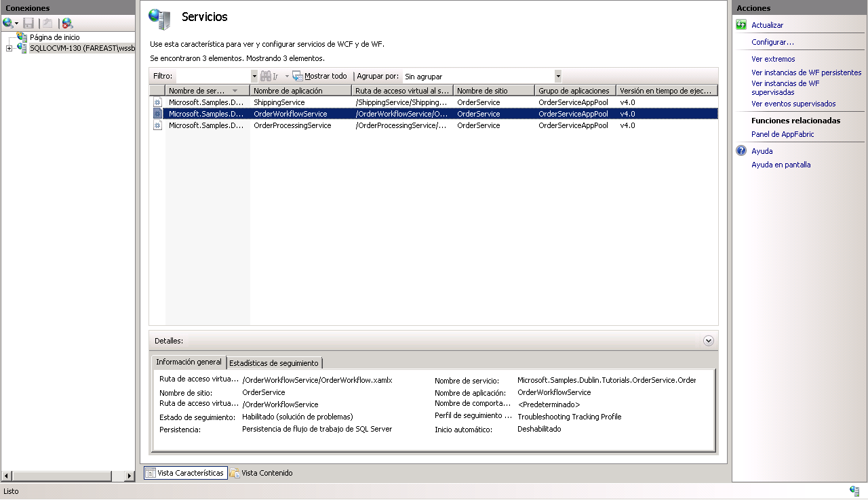The height and width of the screenshot is (500, 868).
Task: Switch to Estadísticas de seguimiento tab
Action: (x=274, y=362)
